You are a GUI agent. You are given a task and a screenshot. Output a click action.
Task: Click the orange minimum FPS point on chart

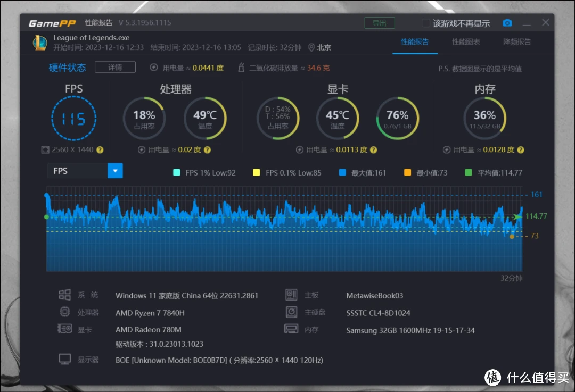coord(512,237)
